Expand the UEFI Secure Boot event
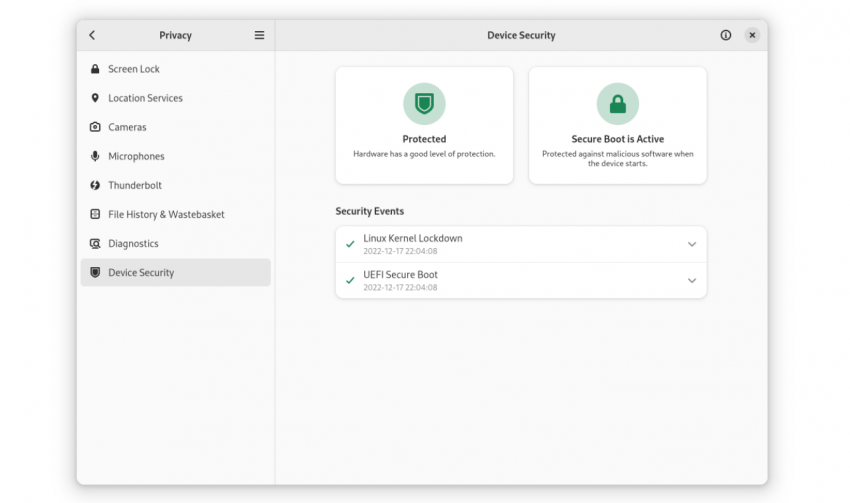The height and width of the screenshot is (503, 850). coord(691,281)
